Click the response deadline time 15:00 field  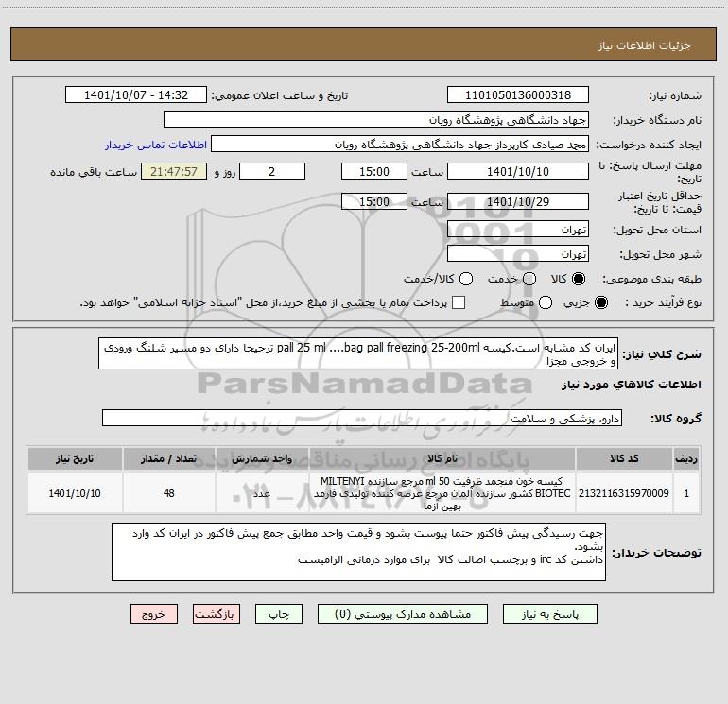(x=374, y=172)
